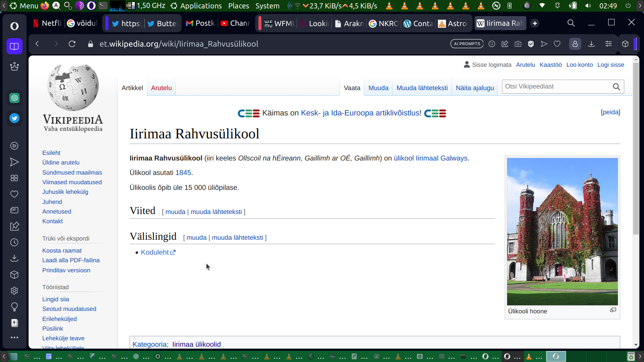Switch to the Netflix tab
This screenshot has height=362, width=644.
coord(47,23)
